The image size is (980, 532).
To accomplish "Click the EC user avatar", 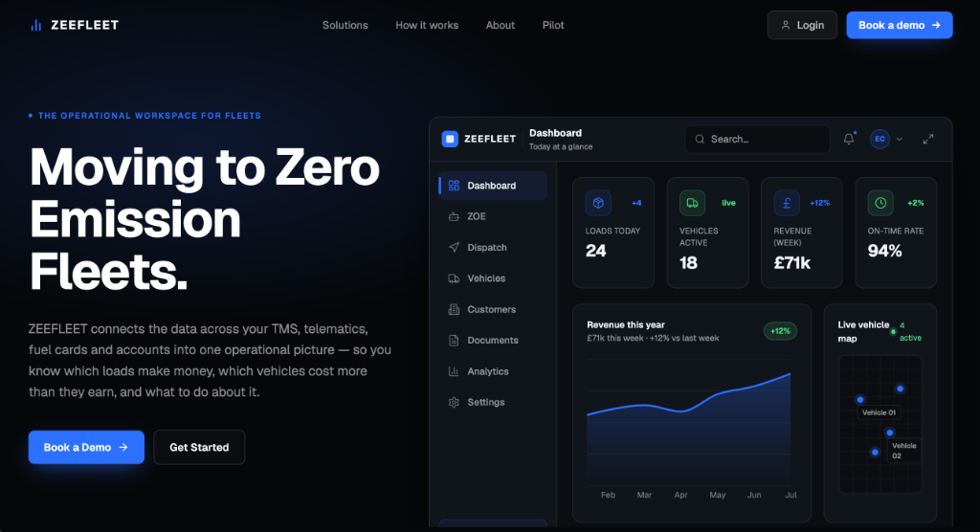I will click(880, 139).
